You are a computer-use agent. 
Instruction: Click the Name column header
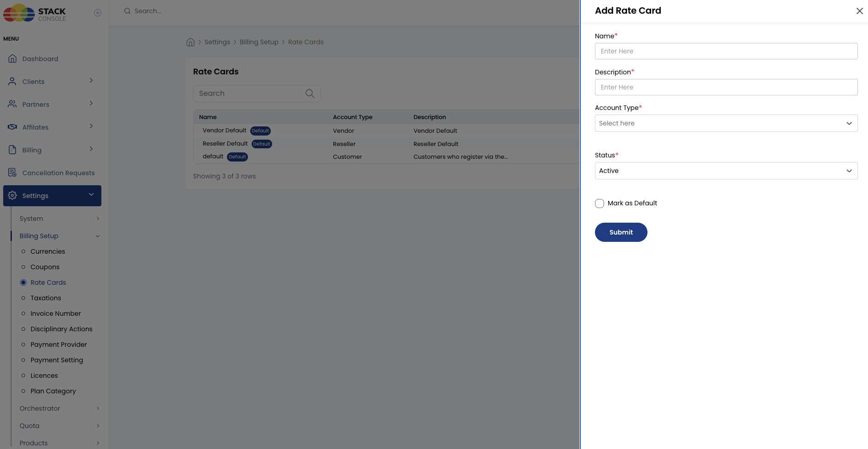coord(208,117)
